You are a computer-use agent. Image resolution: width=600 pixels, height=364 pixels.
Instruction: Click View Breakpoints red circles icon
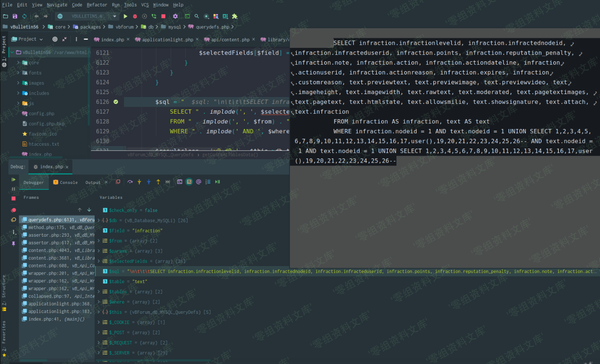14,210
